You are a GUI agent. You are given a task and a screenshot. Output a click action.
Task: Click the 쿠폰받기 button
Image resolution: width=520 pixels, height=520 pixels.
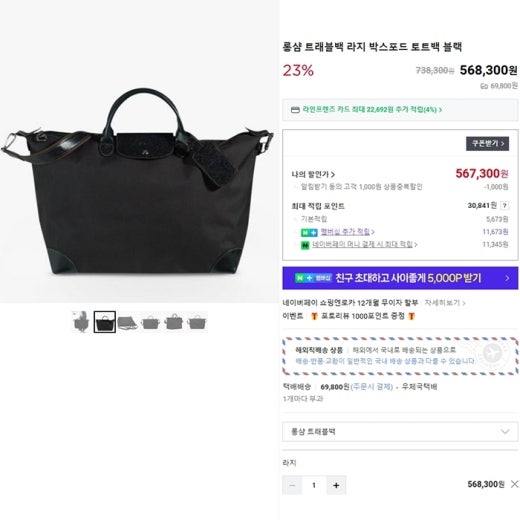point(487,144)
